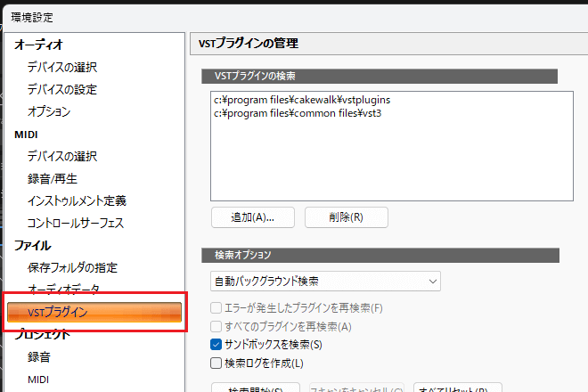Select MIDI under the プロジェクト section

[x=38, y=380]
